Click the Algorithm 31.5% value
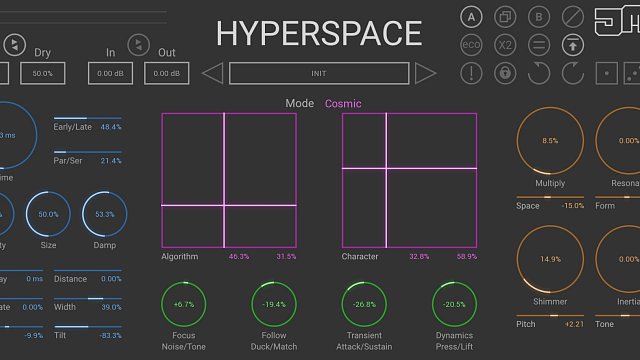This screenshot has height=360, width=640. pyautogui.click(x=286, y=256)
